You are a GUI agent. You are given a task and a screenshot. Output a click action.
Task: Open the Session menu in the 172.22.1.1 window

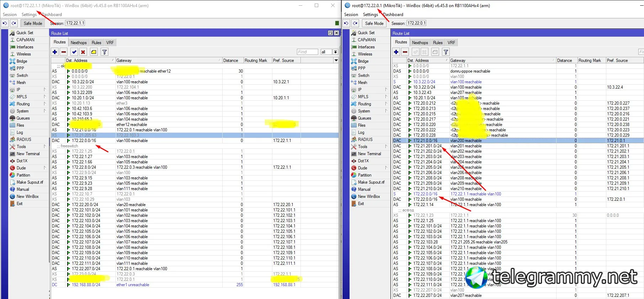click(10, 15)
